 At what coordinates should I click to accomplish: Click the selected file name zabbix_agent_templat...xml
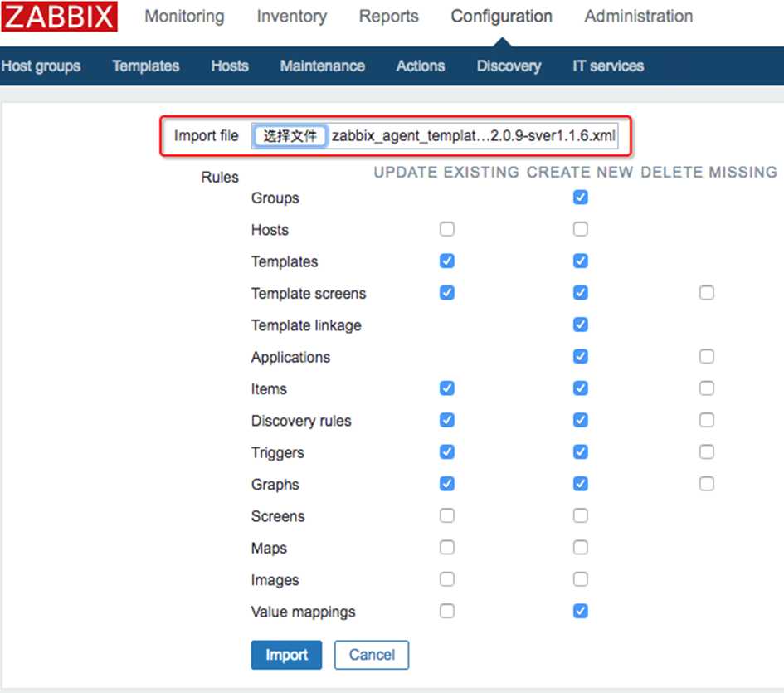[474, 135]
